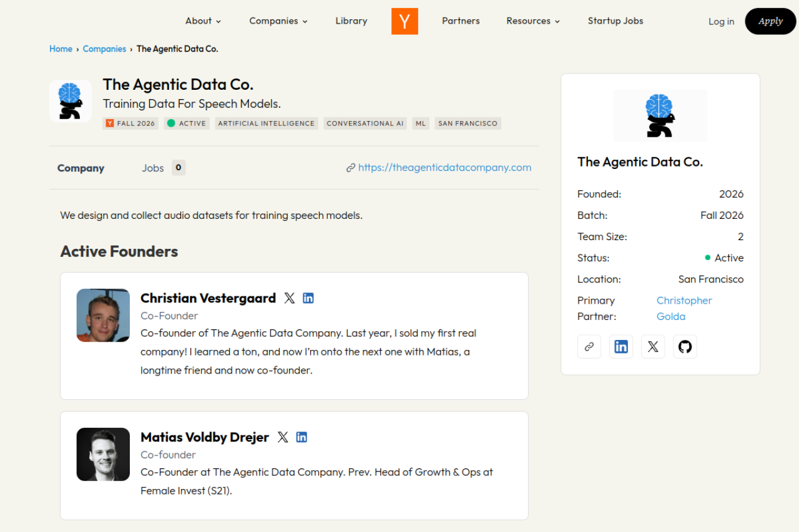Screen dimensions: 799x532
Task: Click the Christian Vestergaard name heading
Action: tap(208, 298)
